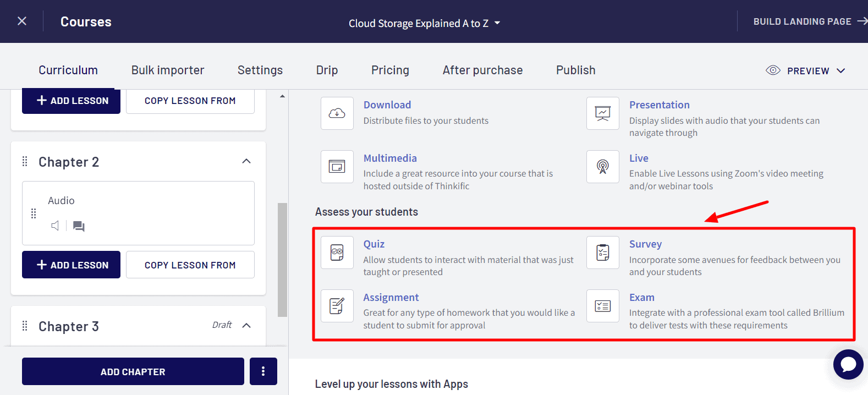Pick the Live lesson broadcast icon

(602, 167)
